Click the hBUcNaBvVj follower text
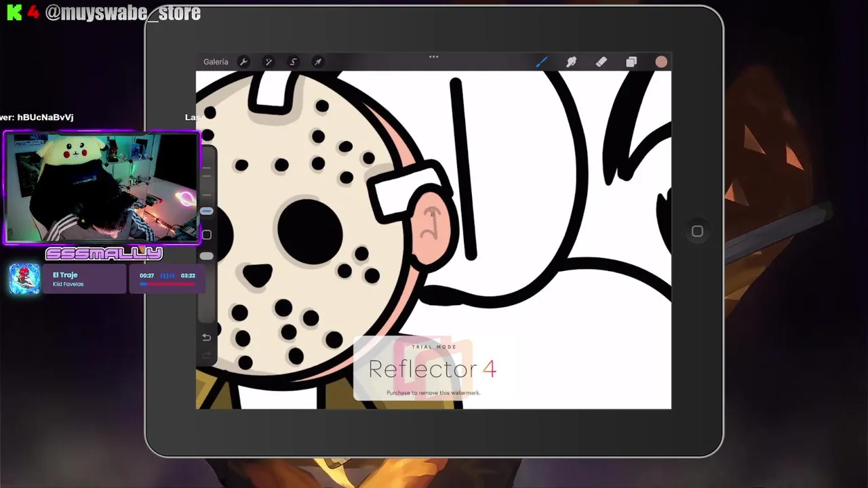868x488 pixels. tap(45, 117)
